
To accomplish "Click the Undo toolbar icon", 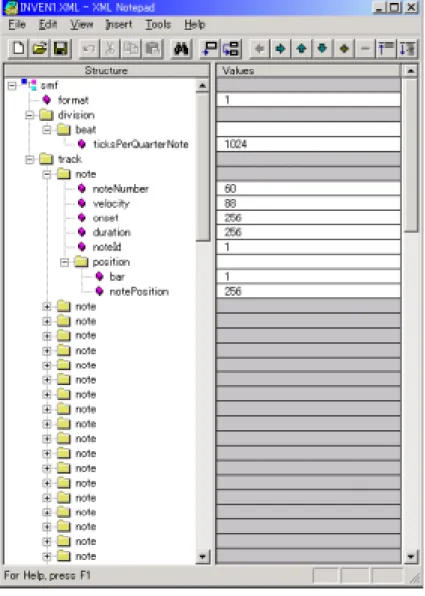I will click(x=89, y=49).
